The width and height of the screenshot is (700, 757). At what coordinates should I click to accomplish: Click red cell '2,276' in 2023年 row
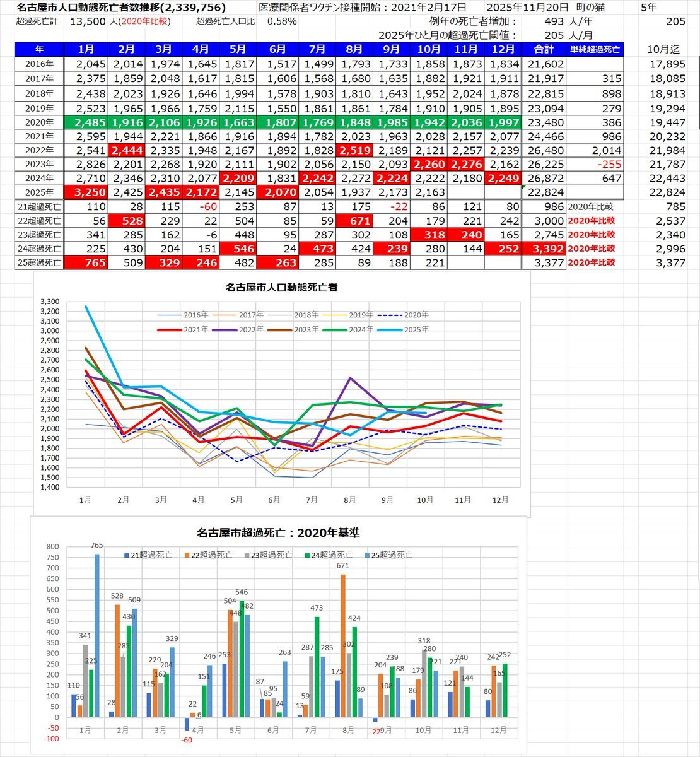pyautogui.click(x=465, y=164)
